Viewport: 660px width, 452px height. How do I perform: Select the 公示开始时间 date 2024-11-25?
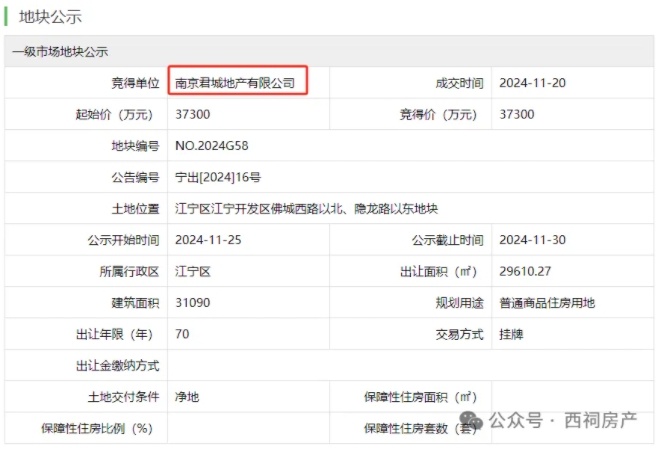click(208, 240)
